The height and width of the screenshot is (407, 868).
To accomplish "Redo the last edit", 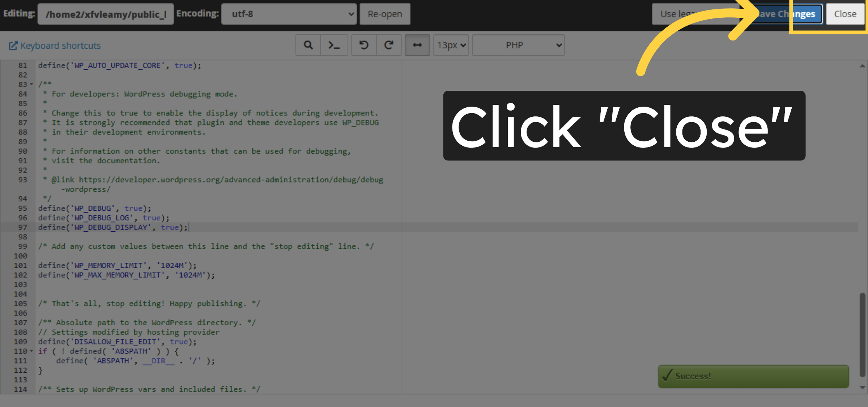I will click(389, 45).
